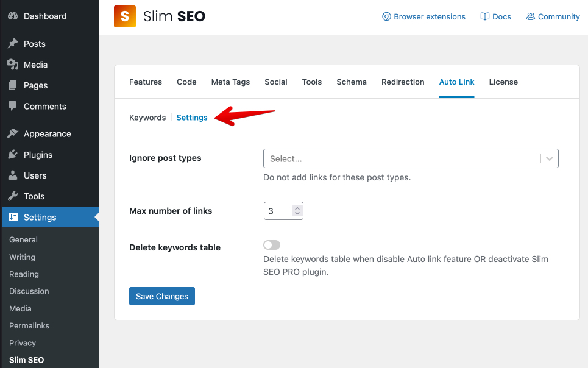
Task: Click the Max number of links input
Action: click(x=278, y=211)
